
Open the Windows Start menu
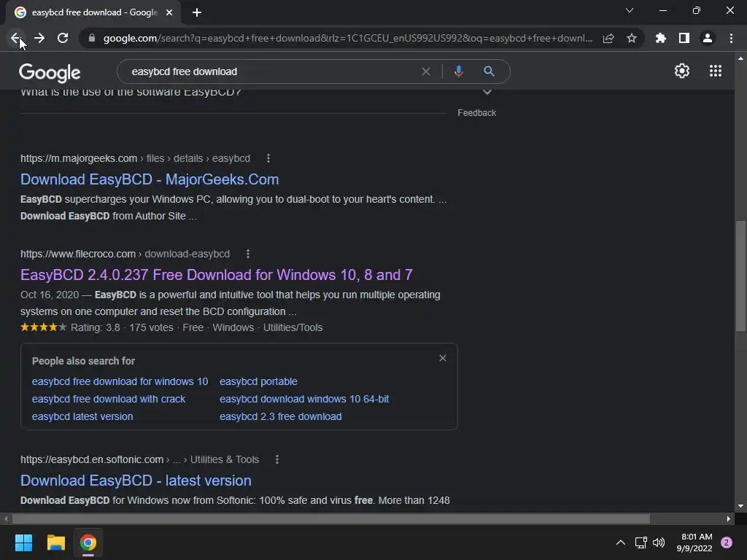coord(23,542)
